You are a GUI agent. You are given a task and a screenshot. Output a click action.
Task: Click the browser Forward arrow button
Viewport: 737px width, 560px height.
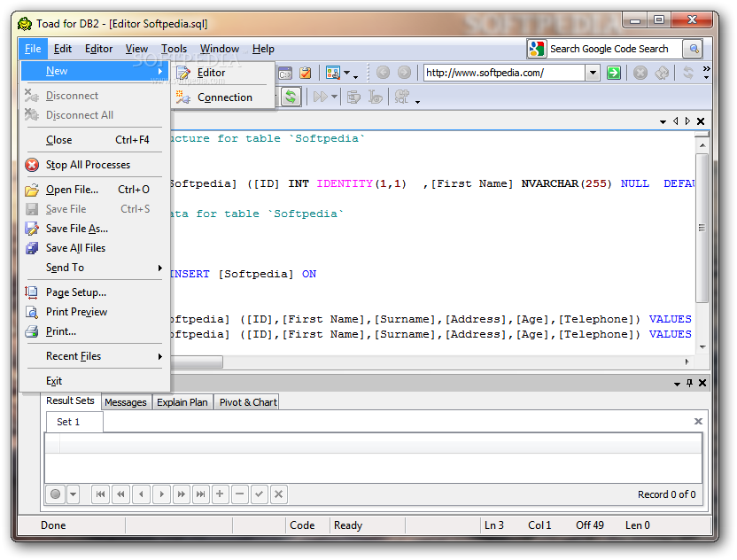click(404, 73)
